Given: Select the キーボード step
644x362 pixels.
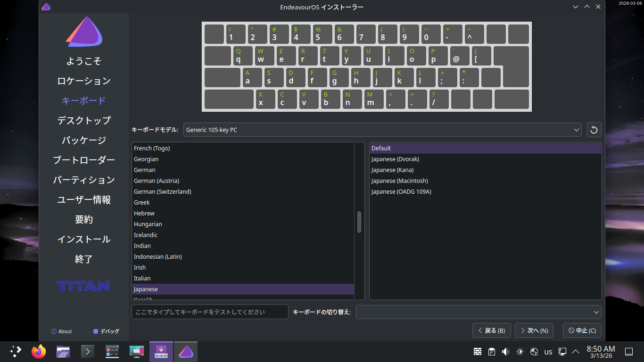Looking at the screenshot, I should [84, 101].
